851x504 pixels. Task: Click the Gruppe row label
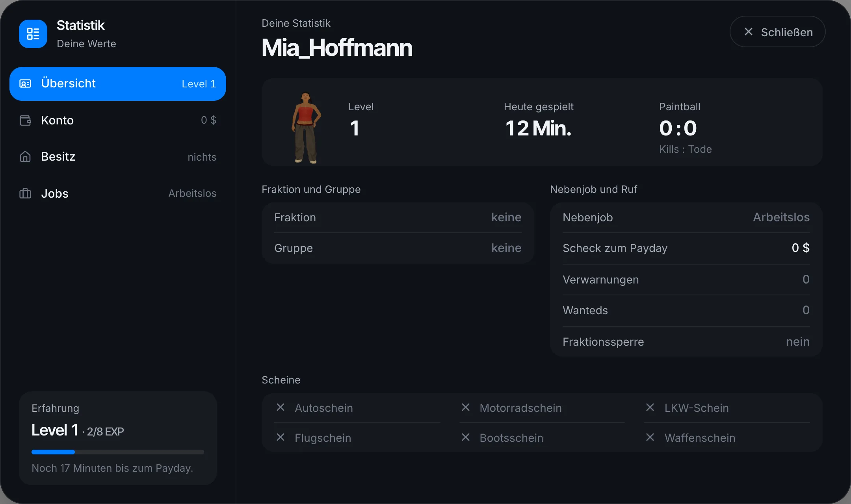click(294, 248)
